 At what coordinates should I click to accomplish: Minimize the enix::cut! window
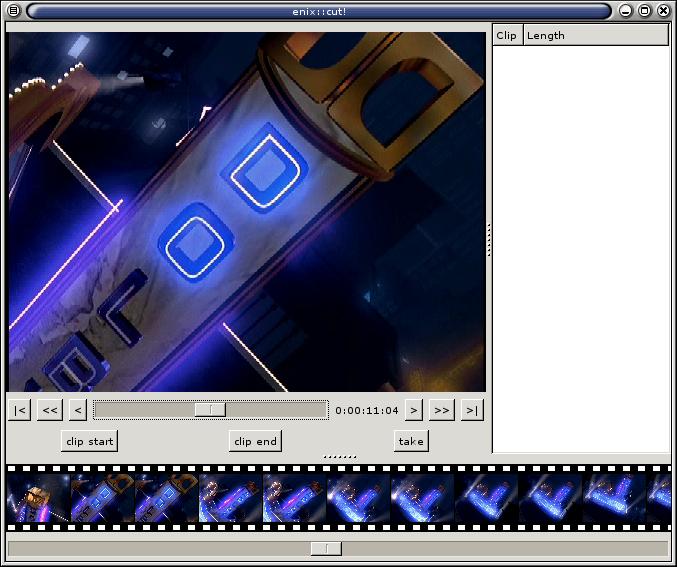[x=626, y=11]
